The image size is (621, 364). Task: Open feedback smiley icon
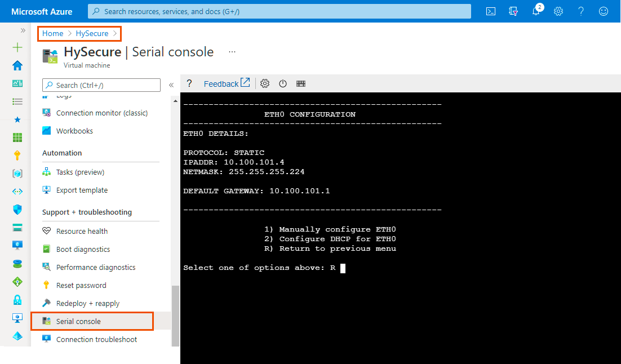[x=603, y=11]
